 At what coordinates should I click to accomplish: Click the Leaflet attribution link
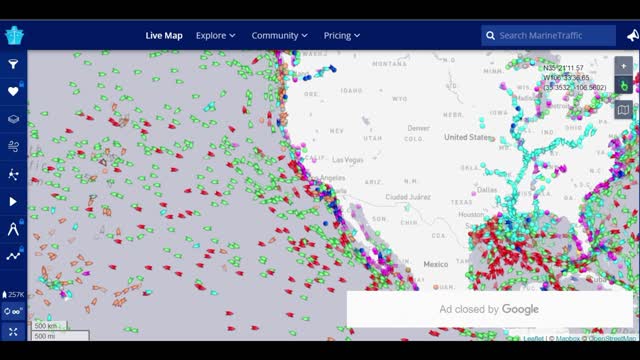[533, 338]
